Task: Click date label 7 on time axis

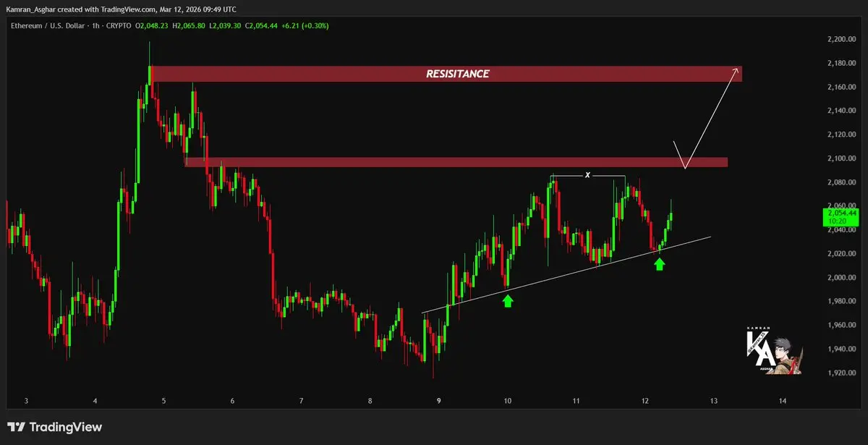Action: pos(301,401)
